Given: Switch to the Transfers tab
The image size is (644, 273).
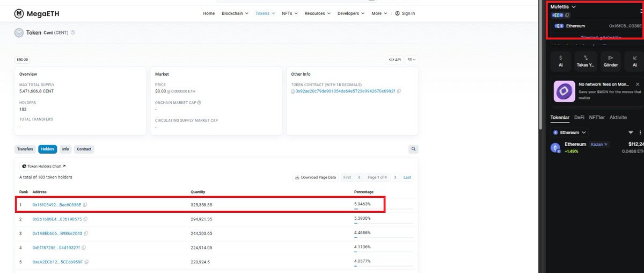Looking at the screenshot, I should point(25,149).
